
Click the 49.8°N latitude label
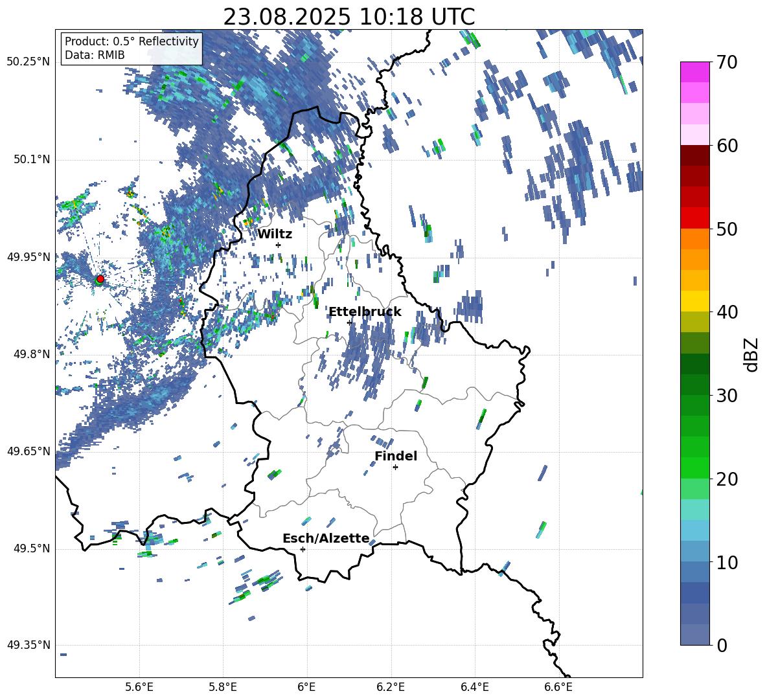point(31,354)
